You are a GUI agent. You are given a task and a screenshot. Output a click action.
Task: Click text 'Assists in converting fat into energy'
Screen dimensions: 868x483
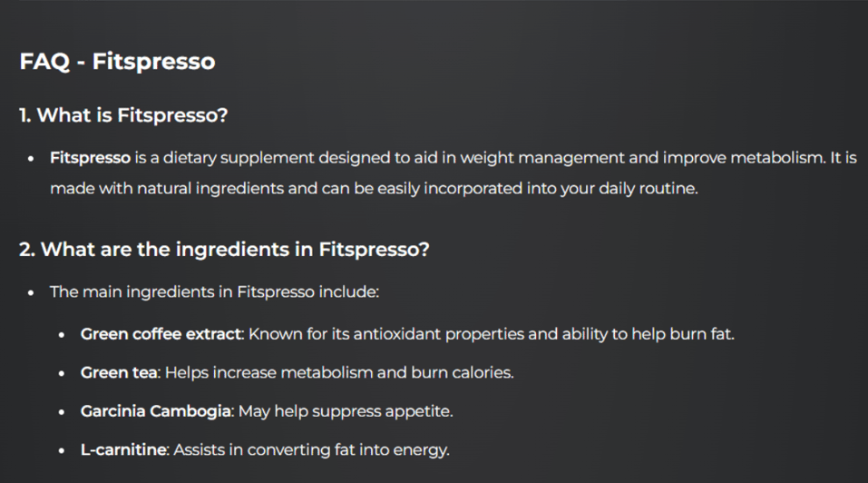coord(312,449)
